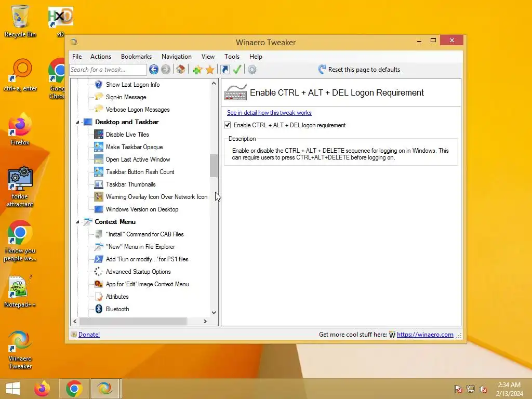
Task: Open the Help menu
Action: point(256,57)
